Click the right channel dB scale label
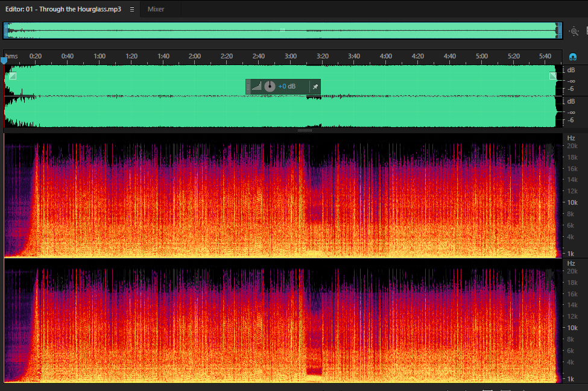This screenshot has width=588, height=391. point(571,101)
